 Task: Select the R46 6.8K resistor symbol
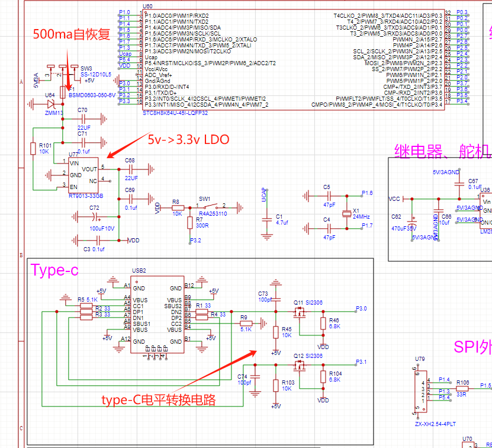(x=323, y=324)
